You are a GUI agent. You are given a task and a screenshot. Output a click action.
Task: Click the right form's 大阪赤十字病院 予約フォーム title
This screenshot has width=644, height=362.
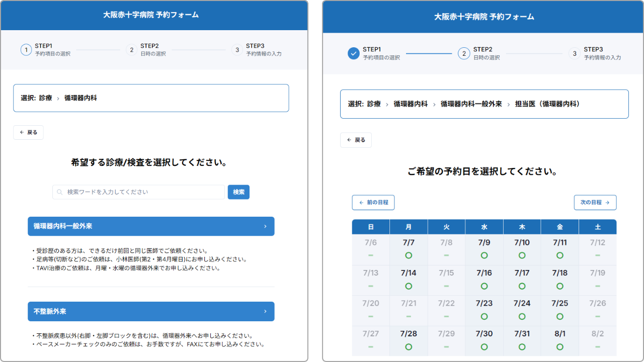(484, 17)
